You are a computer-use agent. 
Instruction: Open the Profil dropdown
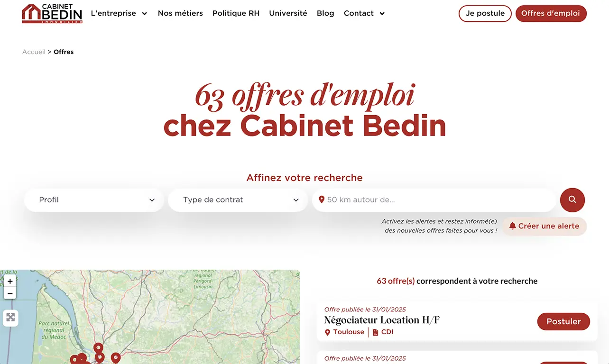pyautogui.click(x=94, y=200)
